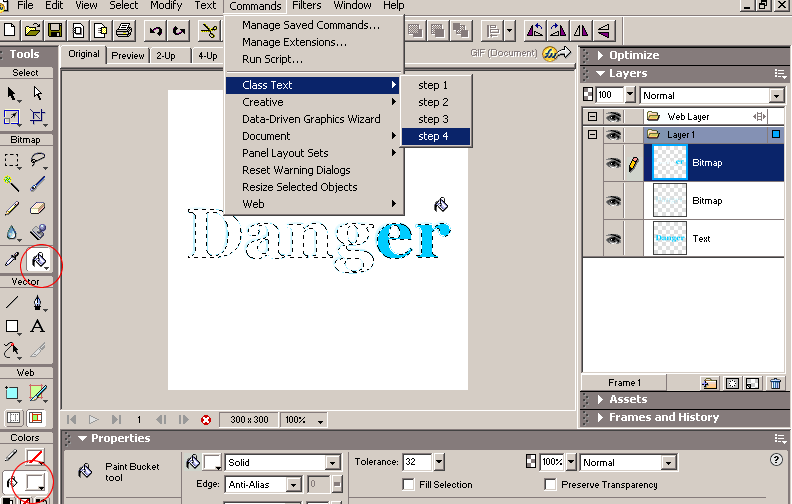The image size is (792, 504).
Task: Hide the Web Layer using its eye
Action: coord(613,117)
